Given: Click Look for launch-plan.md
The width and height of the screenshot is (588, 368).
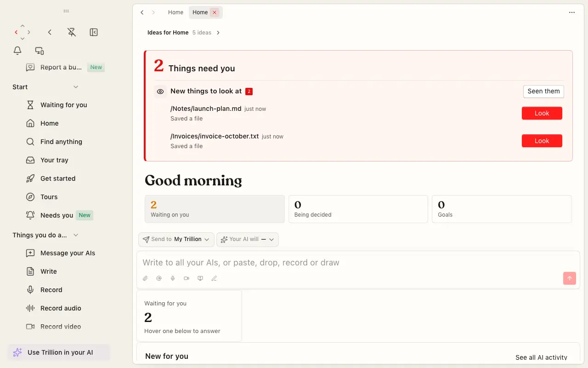Looking at the screenshot, I should (x=542, y=113).
